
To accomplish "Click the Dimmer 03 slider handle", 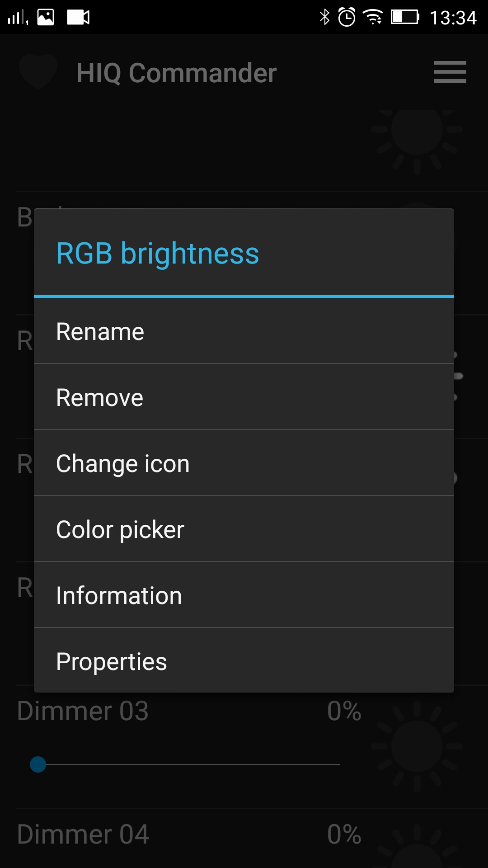I will click(x=38, y=764).
